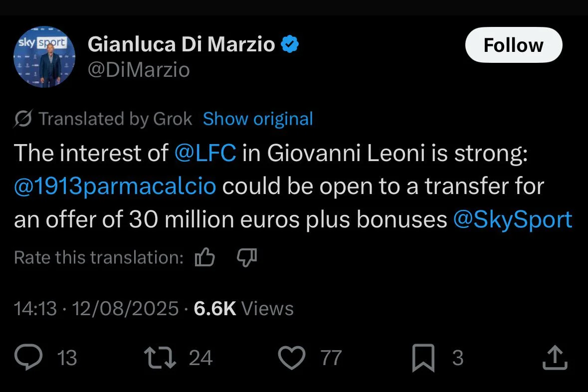This screenshot has width=588, height=392.
Task: Show the original untranslated tweet
Action: tap(258, 119)
